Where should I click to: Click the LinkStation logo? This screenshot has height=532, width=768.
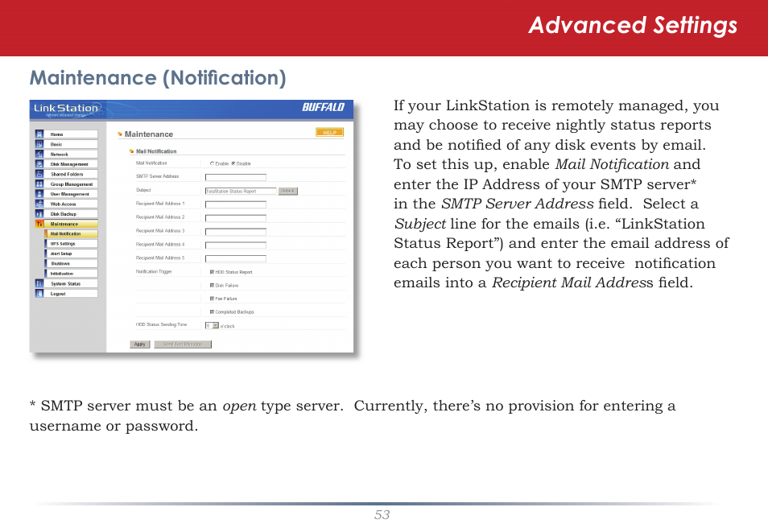[x=66, y=109]
